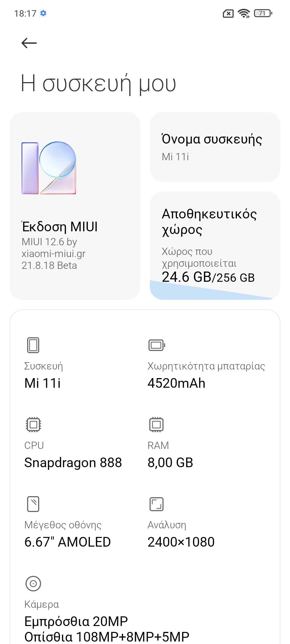
Task: Tap the RAM chip icon
Action: (x=156, y=425)
